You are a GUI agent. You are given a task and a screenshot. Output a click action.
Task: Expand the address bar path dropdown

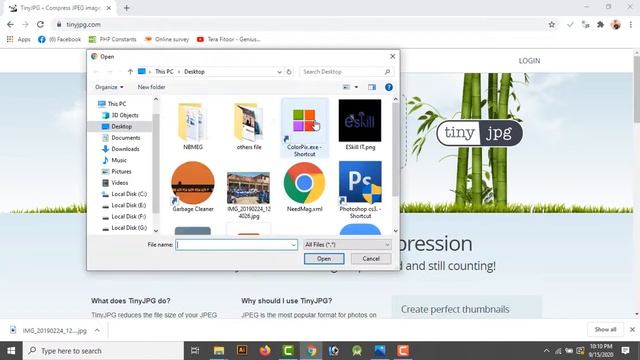[x=279, y=72]
